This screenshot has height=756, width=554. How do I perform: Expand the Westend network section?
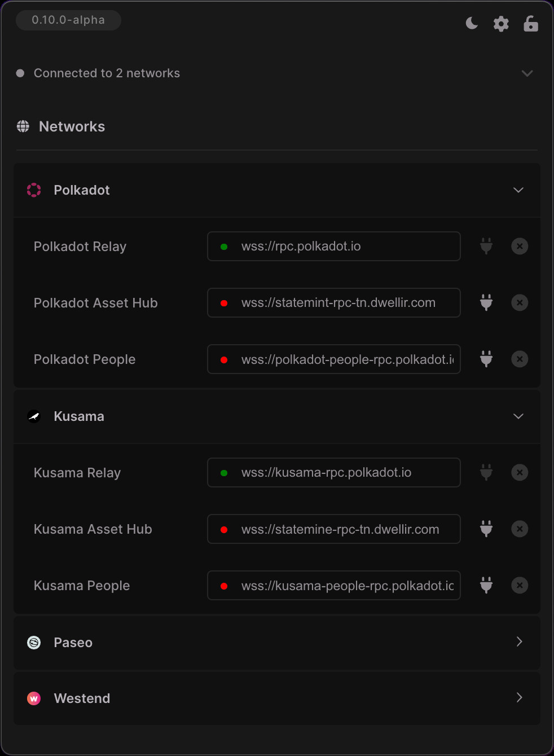[x=519, y=697]
